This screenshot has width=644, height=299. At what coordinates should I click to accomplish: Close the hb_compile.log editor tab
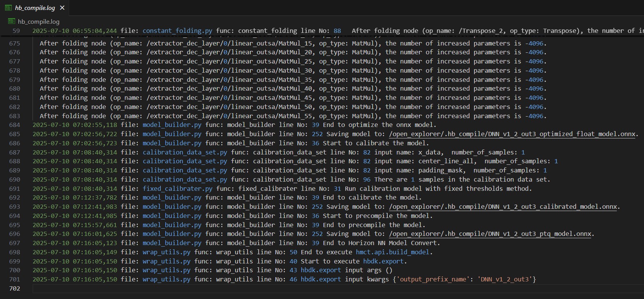pos(62,8)
